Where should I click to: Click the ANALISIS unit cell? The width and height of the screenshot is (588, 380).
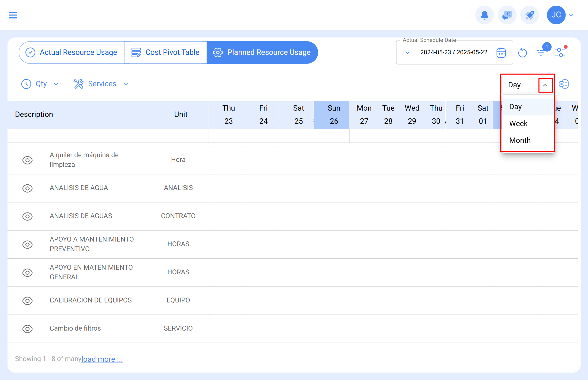(x=178, y=188)
